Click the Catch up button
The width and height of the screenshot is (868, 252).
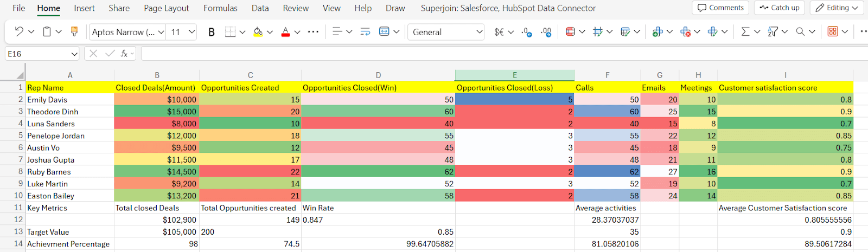[x=780, y=8]
